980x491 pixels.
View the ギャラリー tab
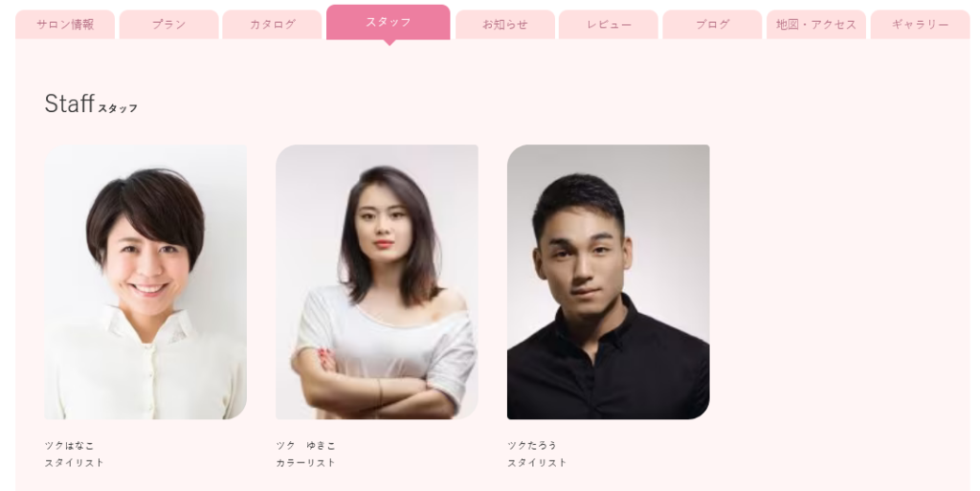(920, 24)
